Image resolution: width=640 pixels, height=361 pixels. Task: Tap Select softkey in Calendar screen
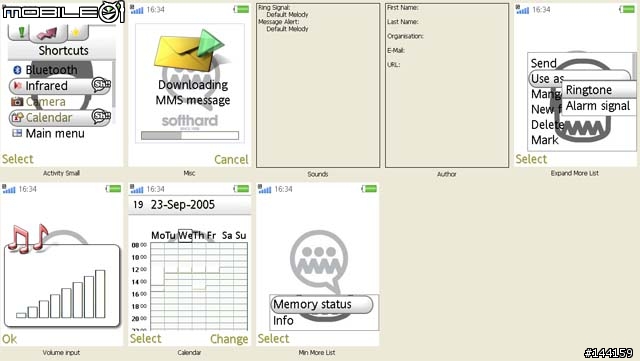pos(145,339)
